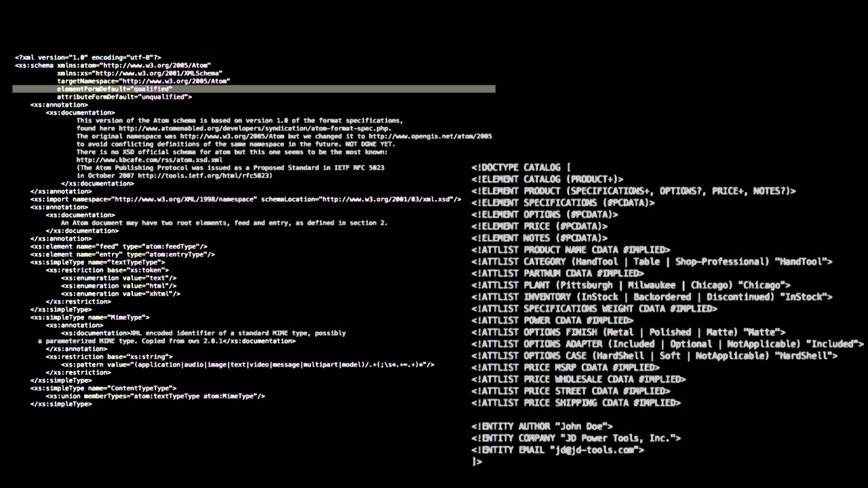Click the ATTLIST INVENTORY InStock line
This screenshot has width=868, height=488.
652,297
